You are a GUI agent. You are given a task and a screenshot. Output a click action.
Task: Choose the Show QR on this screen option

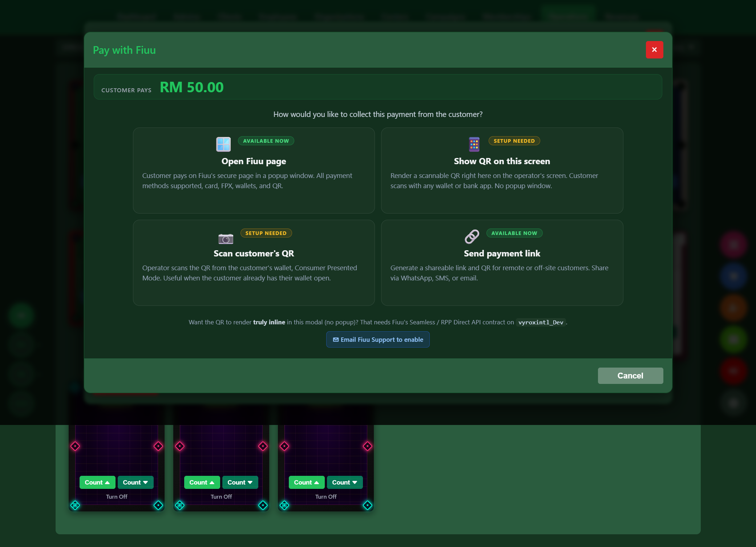coord(502,170)
